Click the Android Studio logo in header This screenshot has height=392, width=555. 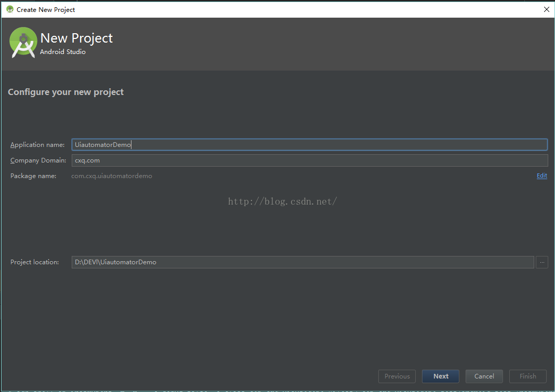tap(23, 43)
